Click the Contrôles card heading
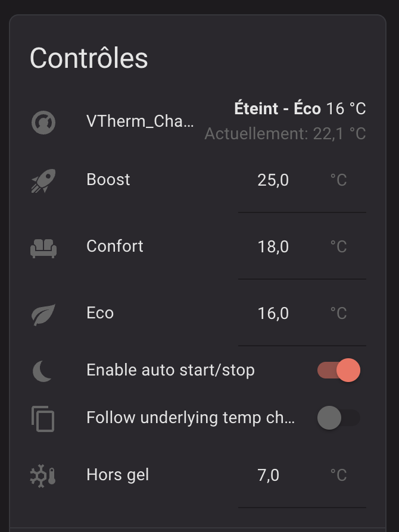 [x=89, y=58]
